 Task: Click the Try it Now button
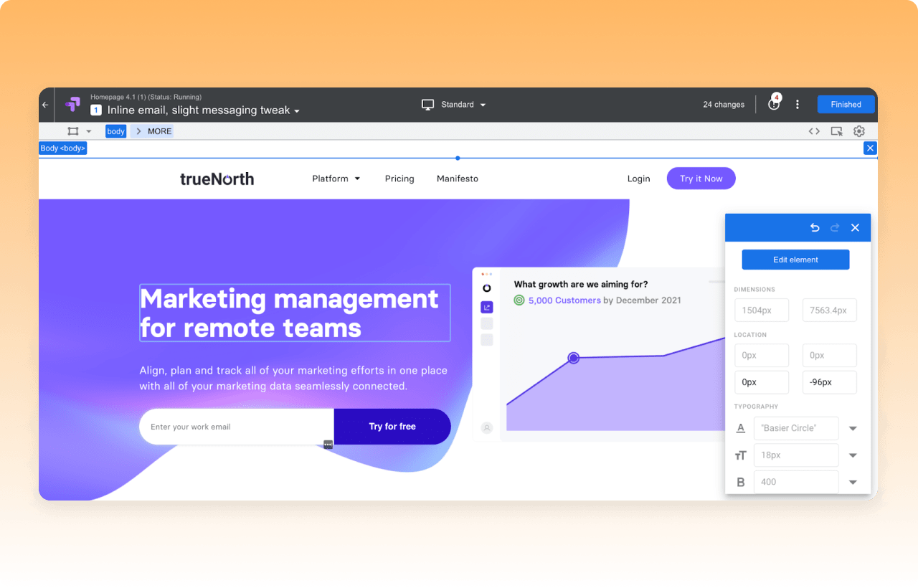tap(701, 179)
